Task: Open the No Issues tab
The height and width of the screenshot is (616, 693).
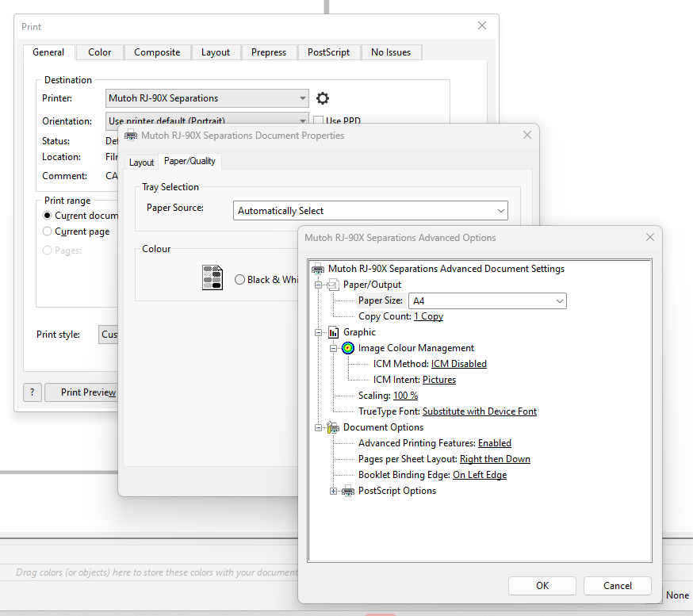Action: 391,52
